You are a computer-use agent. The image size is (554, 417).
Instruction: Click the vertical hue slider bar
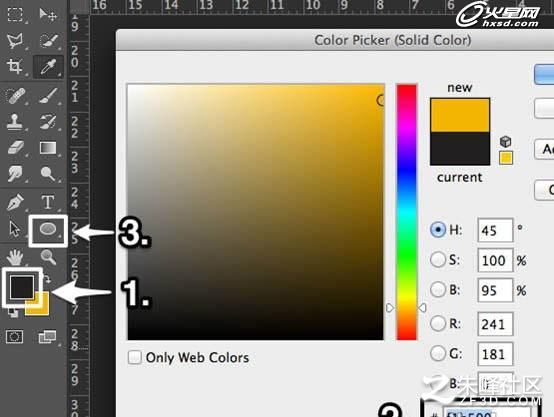point(406,212)
